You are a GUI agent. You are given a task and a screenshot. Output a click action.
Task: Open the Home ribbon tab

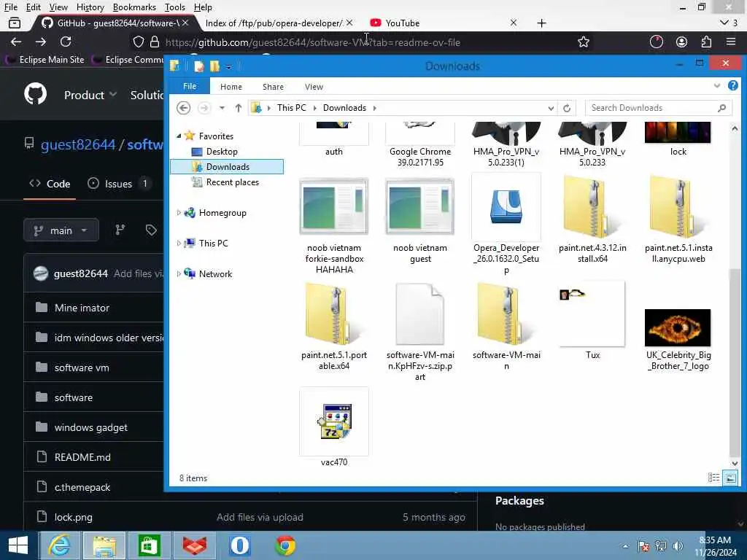click(231, 87)
